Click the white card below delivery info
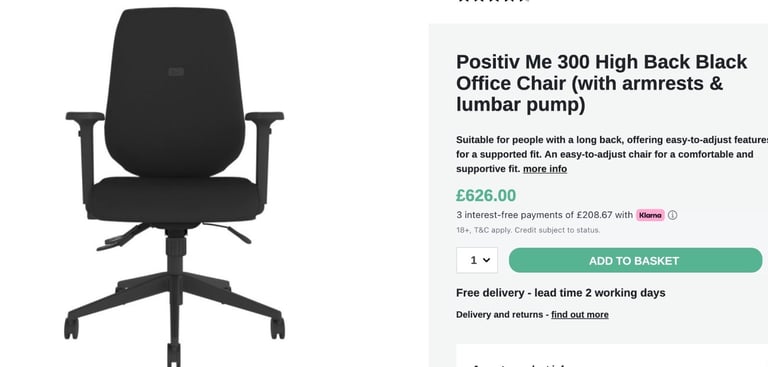Viewport: 768px width, 367px height. point(612,356)
